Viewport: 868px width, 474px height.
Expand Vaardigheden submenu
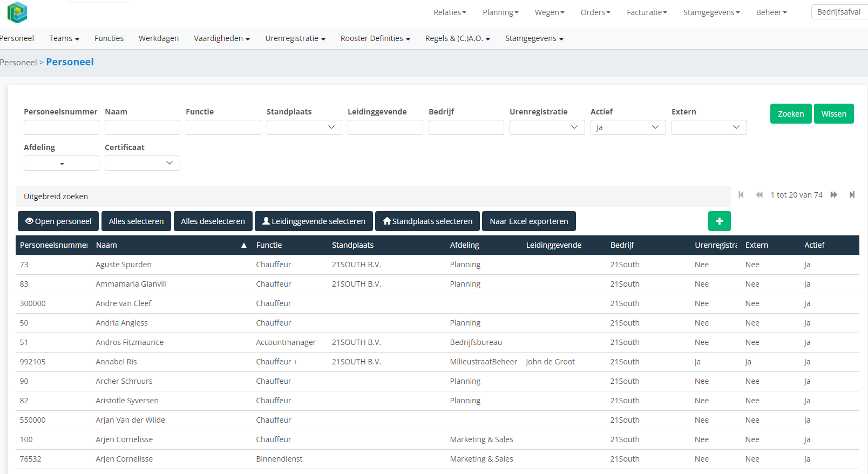pyautogui.click(x=222, y=38)
